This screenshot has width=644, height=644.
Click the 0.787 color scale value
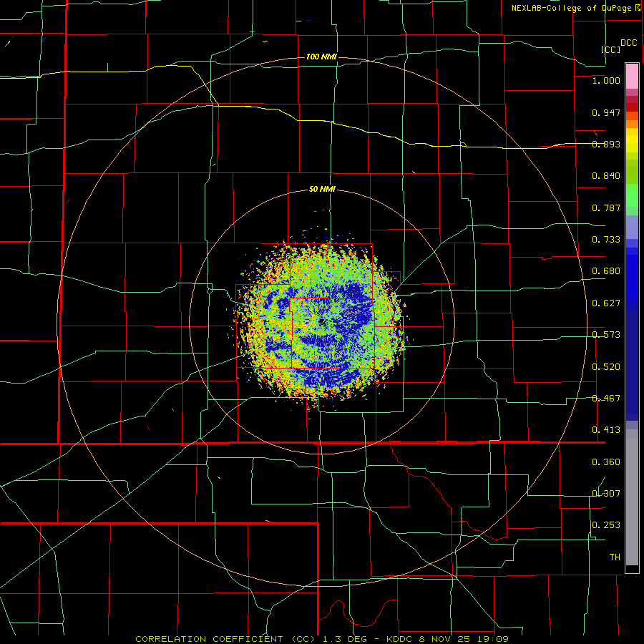coord(606,208)
